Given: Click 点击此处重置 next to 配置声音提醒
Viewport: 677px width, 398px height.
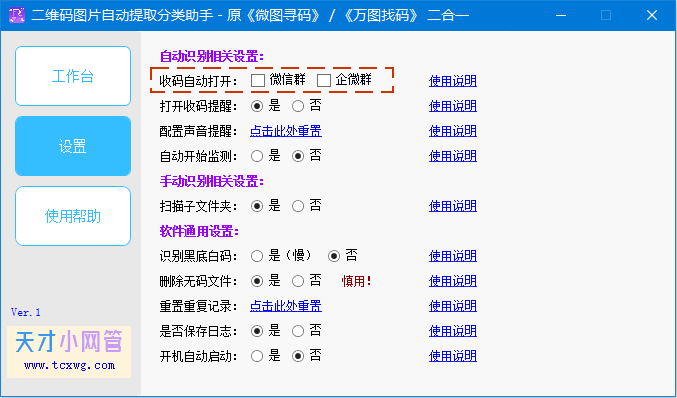Looking at the screenshot, I should point(286,131).
